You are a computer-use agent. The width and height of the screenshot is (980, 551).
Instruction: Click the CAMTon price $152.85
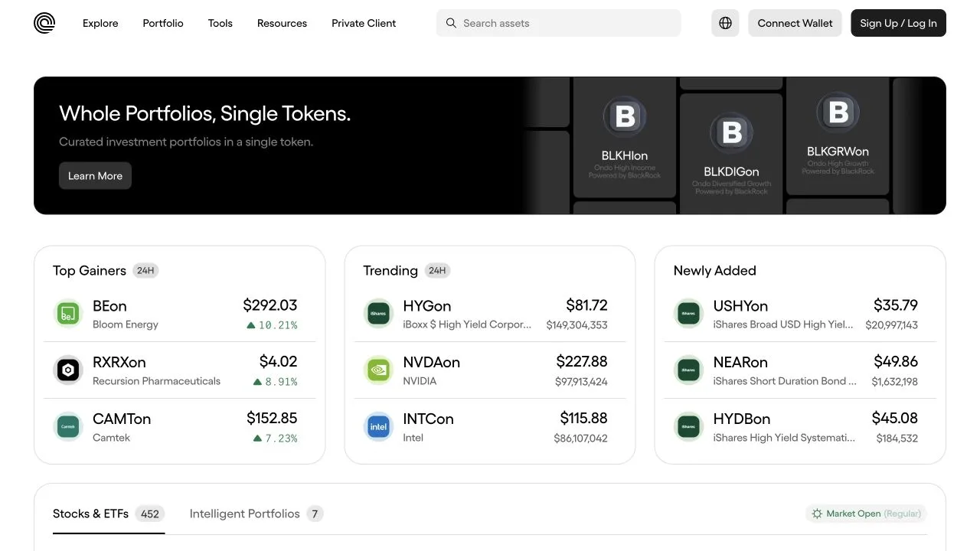[x=272, y=419]
